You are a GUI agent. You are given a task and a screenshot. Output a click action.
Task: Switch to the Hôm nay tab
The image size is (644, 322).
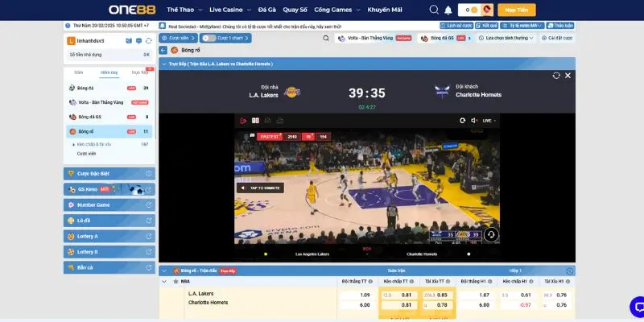point(109,72)
